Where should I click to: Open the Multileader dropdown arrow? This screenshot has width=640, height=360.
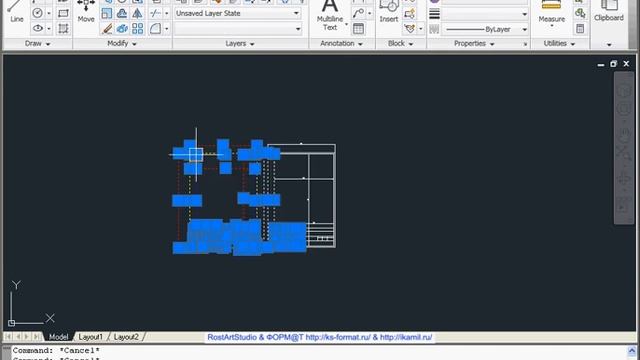(x=369, y=13)
